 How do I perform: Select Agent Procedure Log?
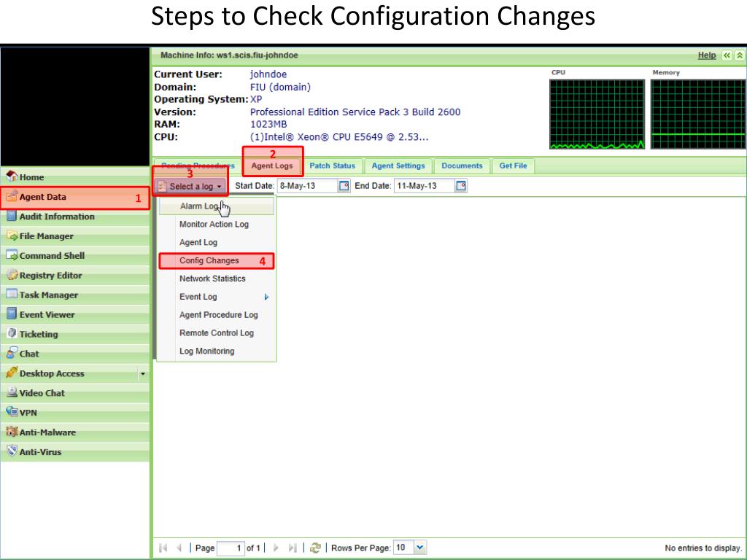(x=217, y=315)
